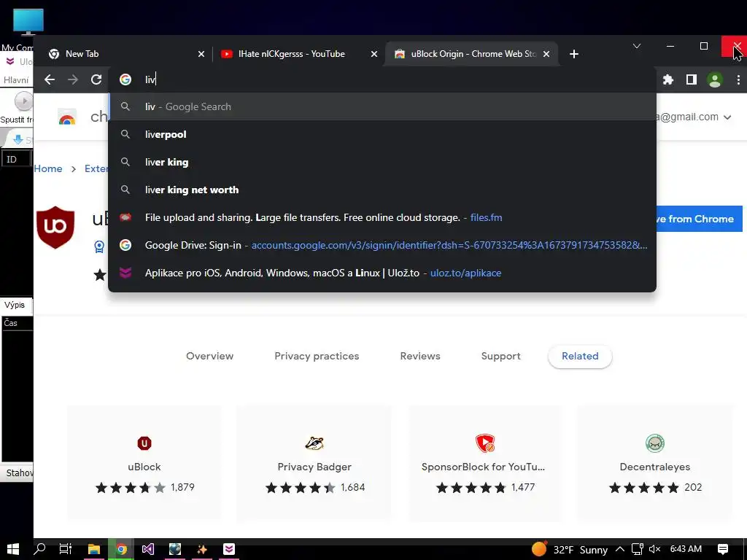Open Visual Studio from the taskbar

[x=147, y=549]
